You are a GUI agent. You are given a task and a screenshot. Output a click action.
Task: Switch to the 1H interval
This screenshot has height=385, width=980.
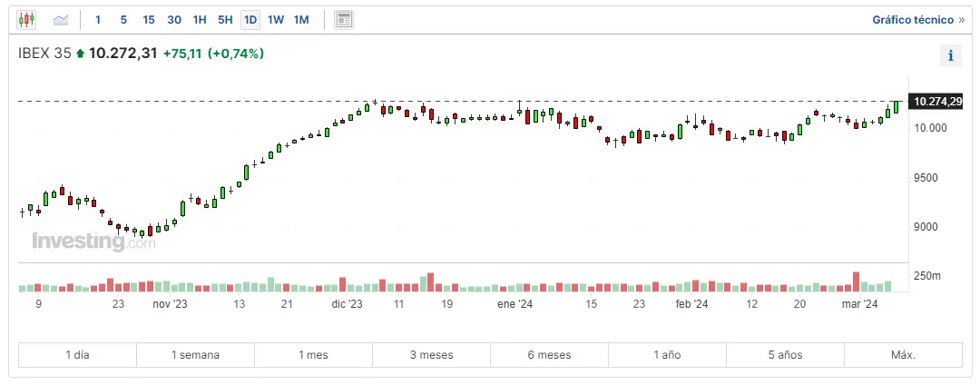(x=200, y=19)
